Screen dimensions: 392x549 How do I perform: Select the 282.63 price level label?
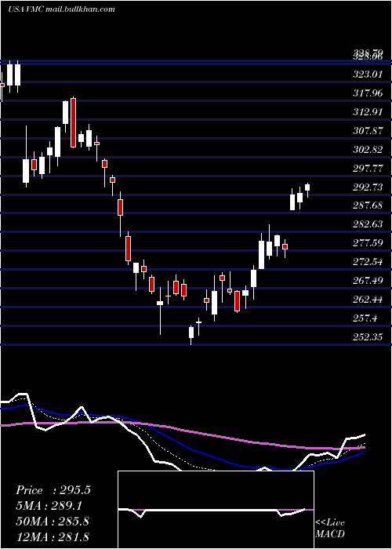point(367,224)
